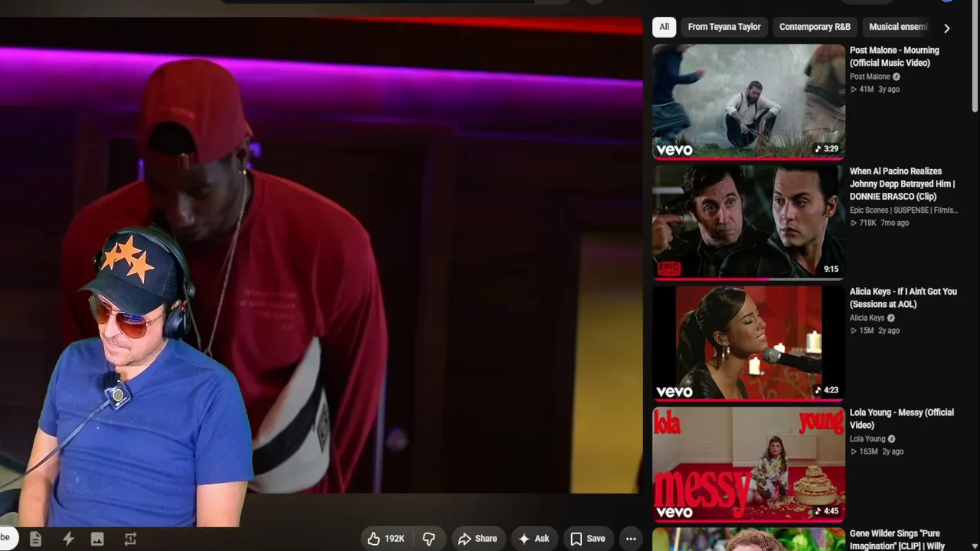Visit Lola Young channel name under Messy title

867,439
